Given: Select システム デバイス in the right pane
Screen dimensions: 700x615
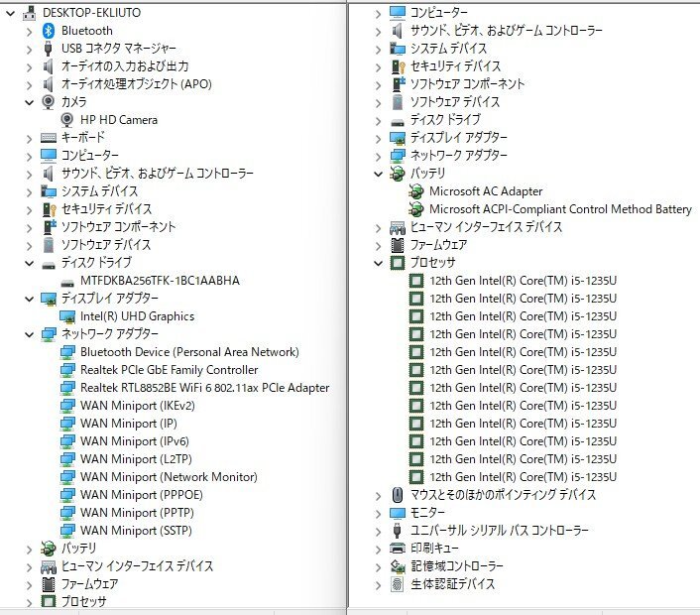Looking at the screenshot, I should tap(448, 49).
